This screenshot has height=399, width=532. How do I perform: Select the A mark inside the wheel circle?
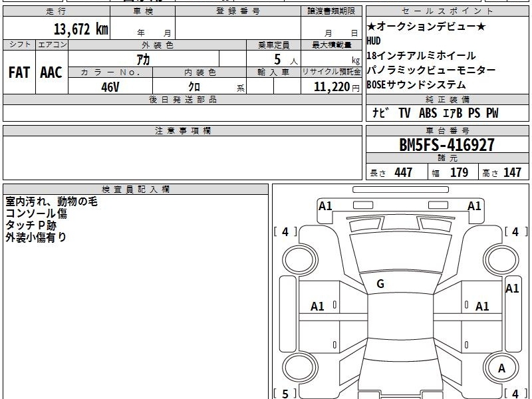click(x=501, y=368)
